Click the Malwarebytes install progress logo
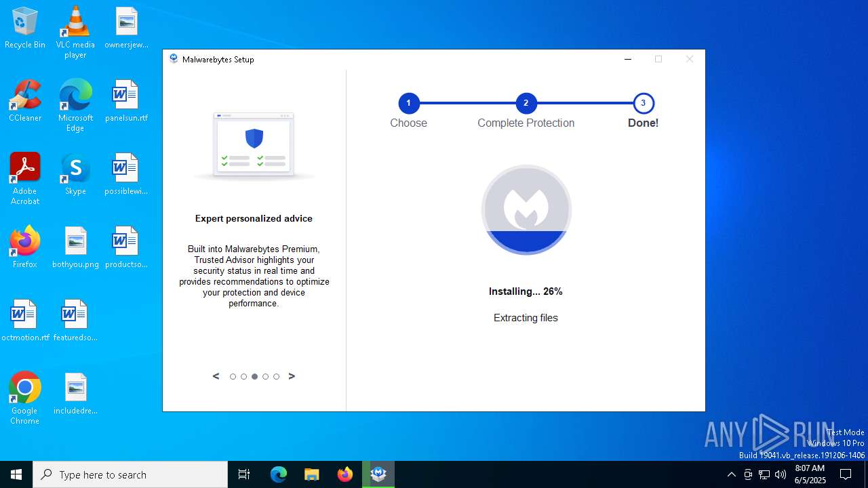Image resolution: width=868 pixels, height=488 pixels. [526, 210]
